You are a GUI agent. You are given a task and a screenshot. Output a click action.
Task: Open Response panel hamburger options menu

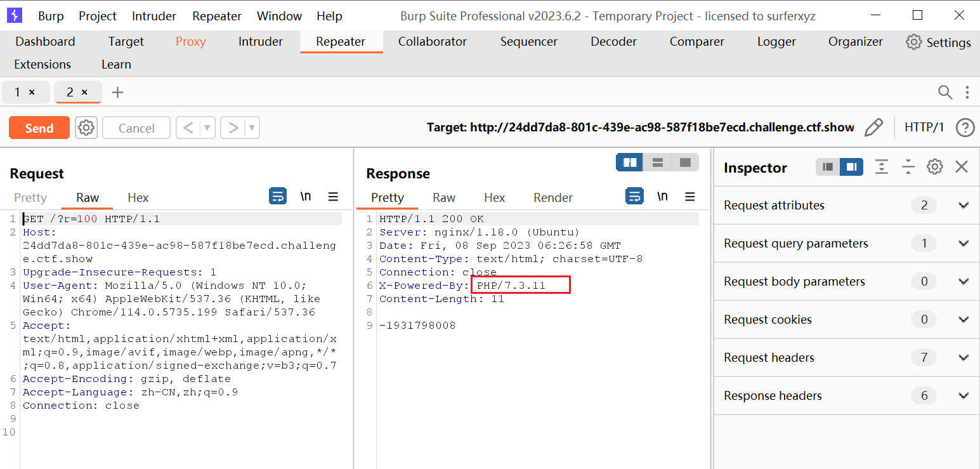690,197
